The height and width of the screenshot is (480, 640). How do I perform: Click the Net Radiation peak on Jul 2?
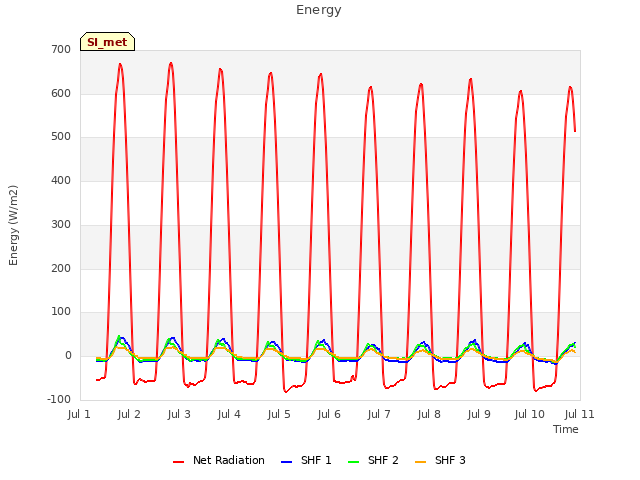[x=120, y=64]
